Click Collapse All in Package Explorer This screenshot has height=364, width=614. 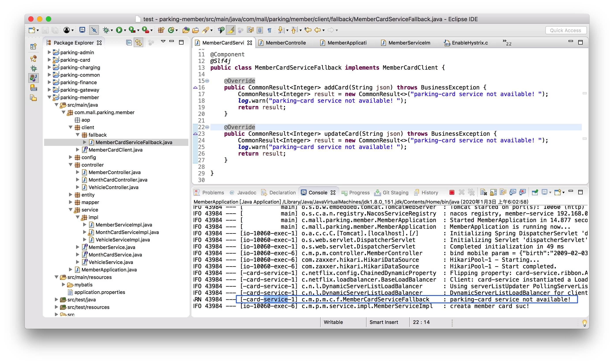(x=129, y=43)
